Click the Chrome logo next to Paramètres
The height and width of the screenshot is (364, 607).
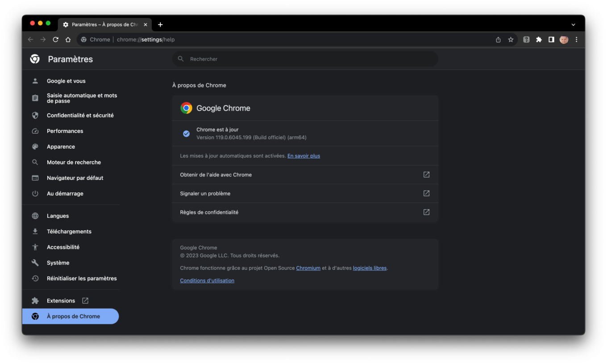coord(35,59)
